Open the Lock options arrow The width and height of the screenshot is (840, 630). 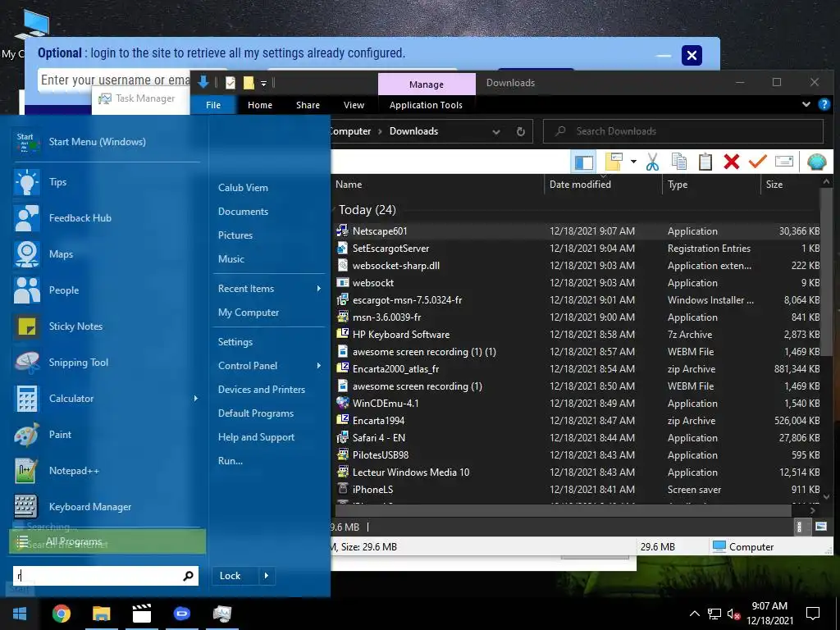[267, 576]
